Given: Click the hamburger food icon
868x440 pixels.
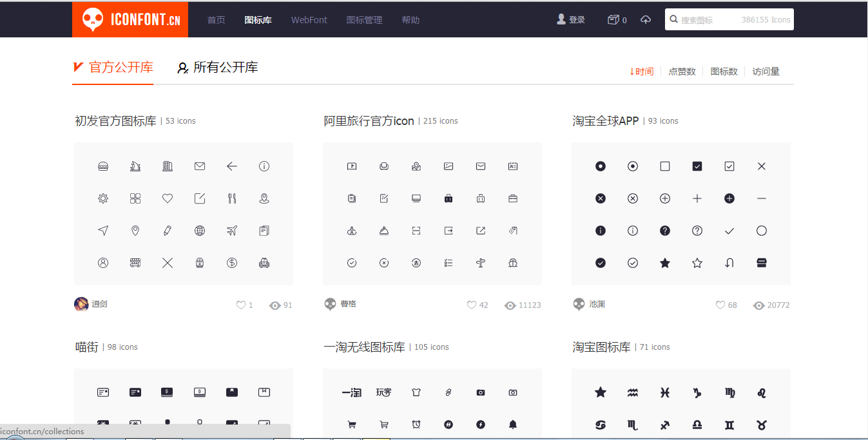Looking at the screenshot, I should (x=103, y=166).
